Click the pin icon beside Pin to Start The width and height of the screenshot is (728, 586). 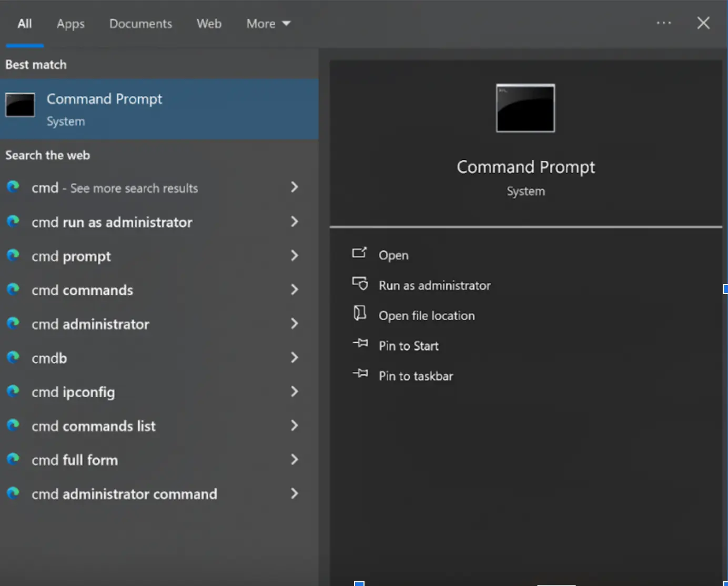[x=360, y=343]
